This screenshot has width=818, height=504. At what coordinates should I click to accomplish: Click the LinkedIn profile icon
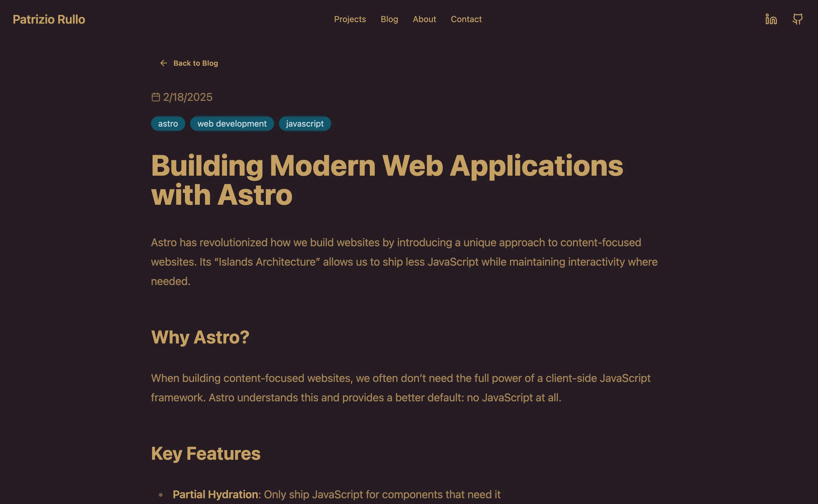coord(771,19)
